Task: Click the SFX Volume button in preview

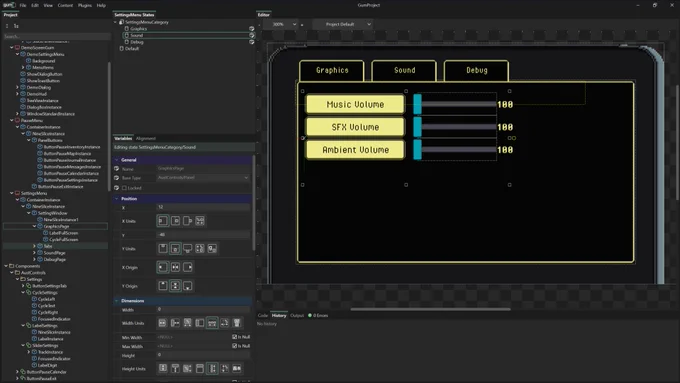Action: click(355, 127)
